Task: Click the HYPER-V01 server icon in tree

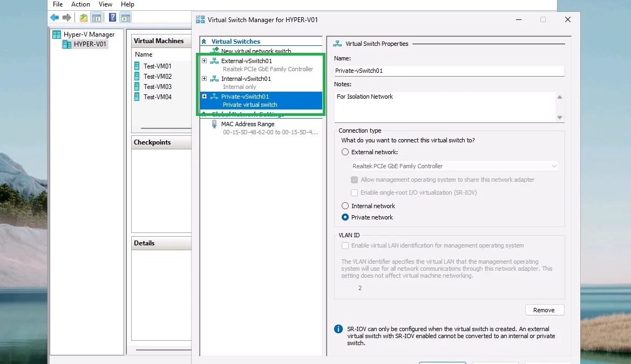Action: click(67, 44)
